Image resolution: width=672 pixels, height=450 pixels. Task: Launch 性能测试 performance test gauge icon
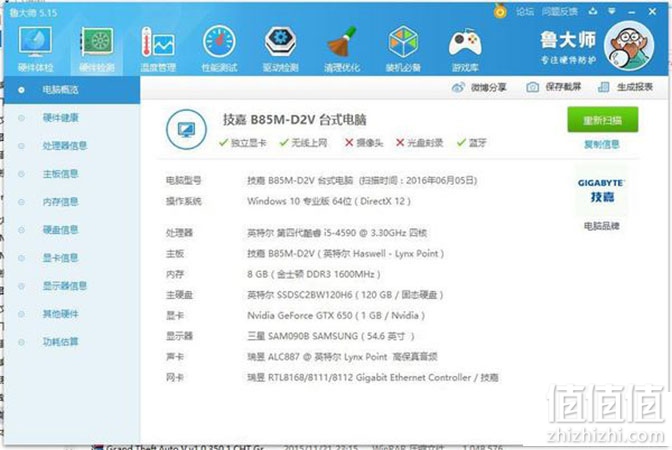[219, 49]
